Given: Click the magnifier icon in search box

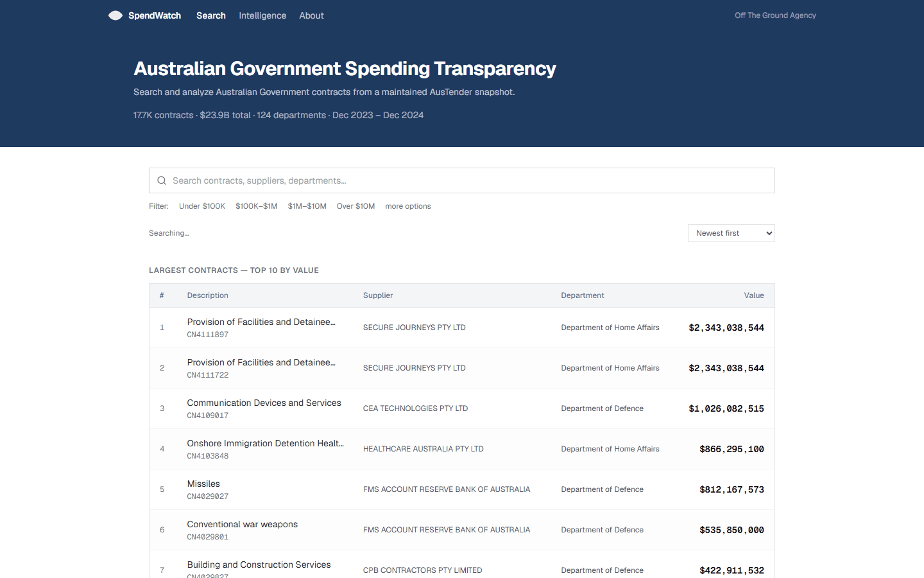Looking at the screenshot, I should [x=162, y=180].
